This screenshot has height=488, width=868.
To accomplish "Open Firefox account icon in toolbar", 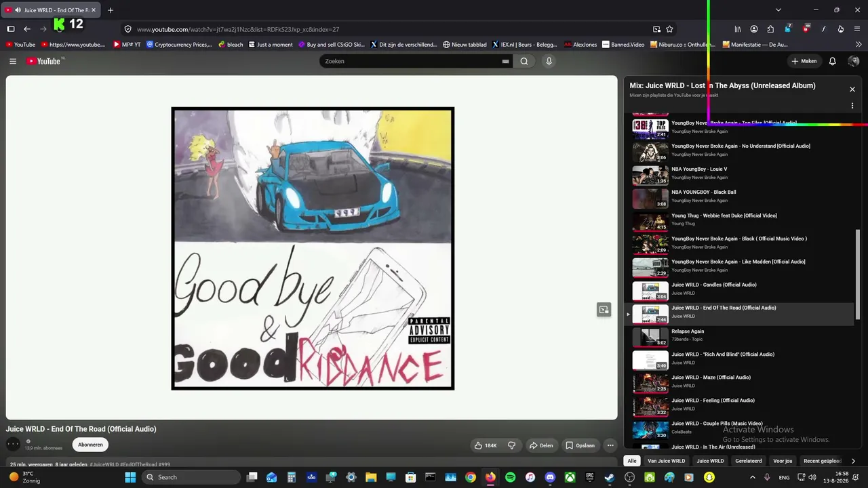I will click(x=754, y=29).
